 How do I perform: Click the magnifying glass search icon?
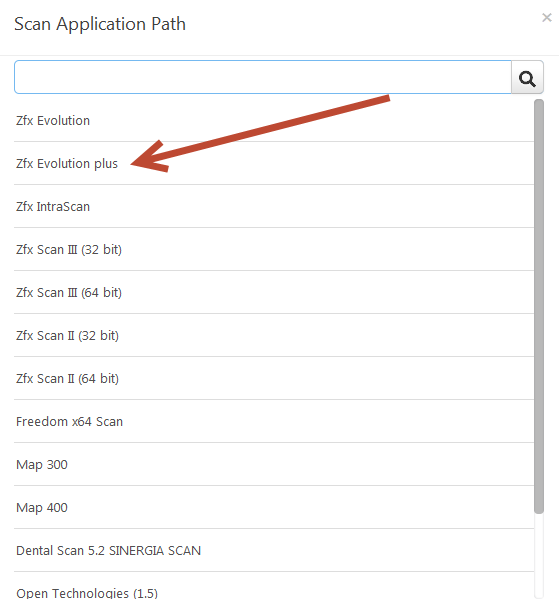[527, 77]
